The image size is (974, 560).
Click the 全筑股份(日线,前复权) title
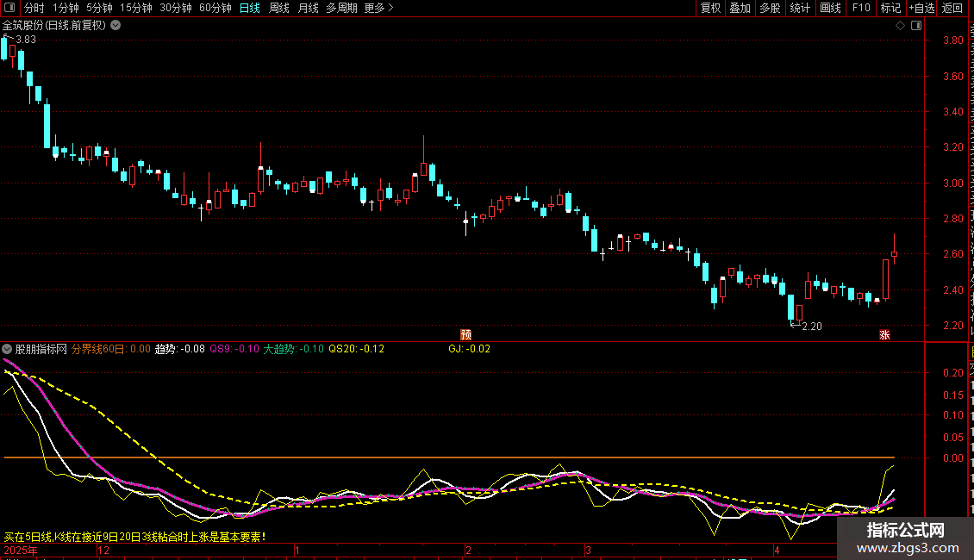[x=54, y=26]
